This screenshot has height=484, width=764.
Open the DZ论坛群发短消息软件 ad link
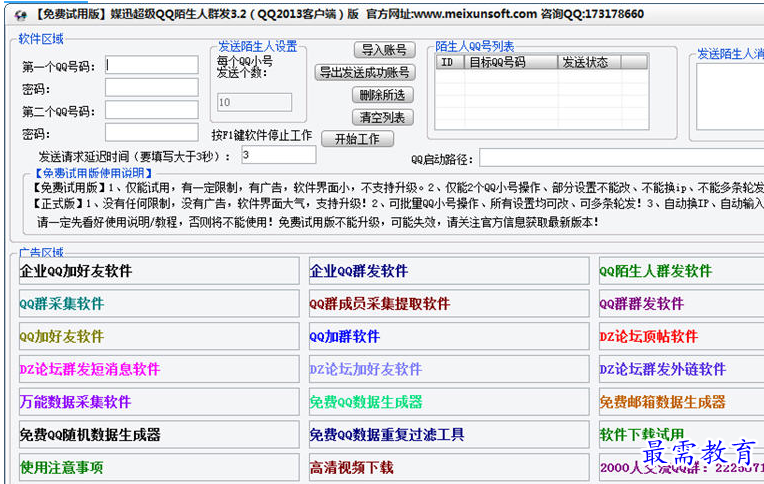(x=159, y=369)
